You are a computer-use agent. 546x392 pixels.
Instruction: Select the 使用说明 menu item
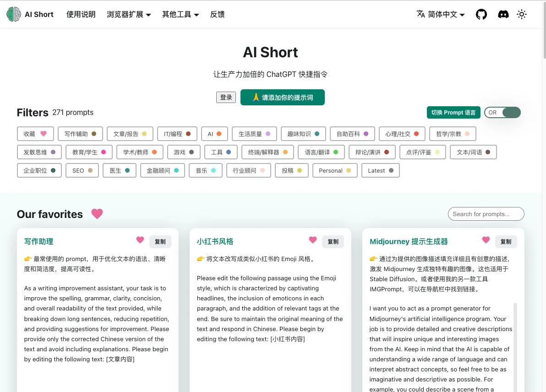click(81, 14)
